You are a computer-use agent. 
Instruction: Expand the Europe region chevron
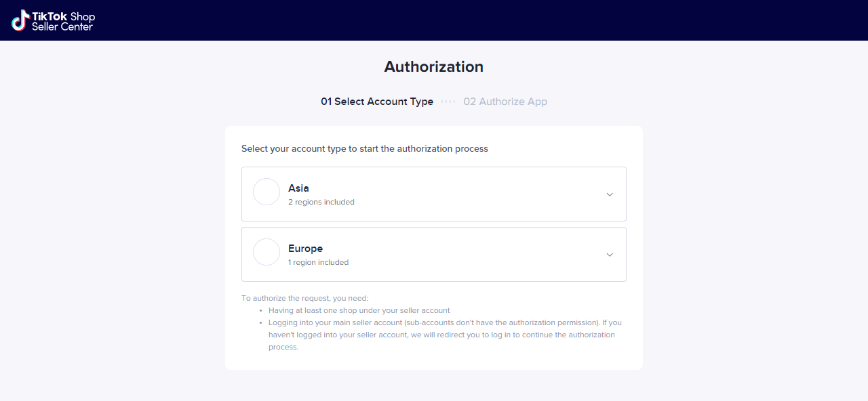pos(610,255)
